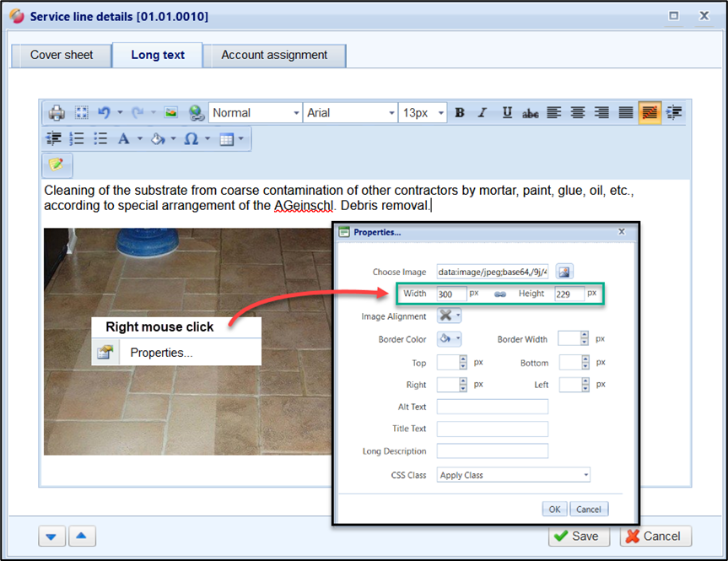Click the Undo arrow icon
This screenshot has width=728, height=561.
pos(105,113)
